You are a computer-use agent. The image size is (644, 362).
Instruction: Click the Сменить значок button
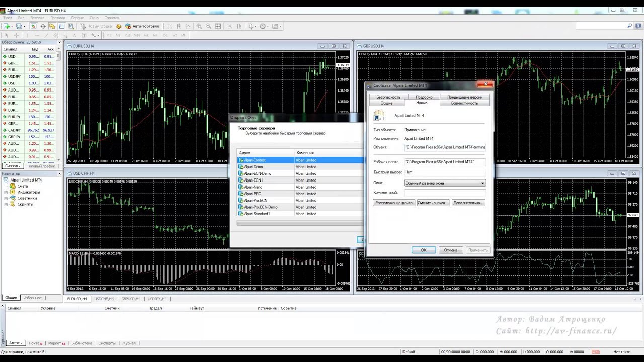tap(432, 203)
